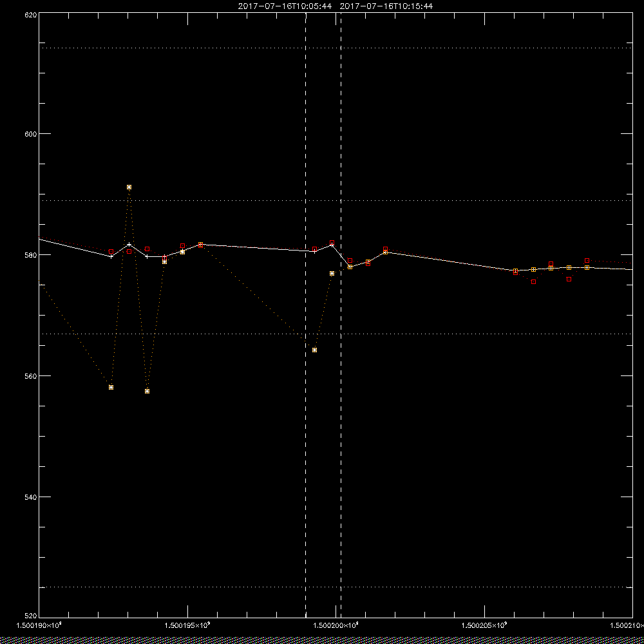Pick the orange data point near 564 between the dashed lines
The image size is (644, 644).
click(315, 350)
